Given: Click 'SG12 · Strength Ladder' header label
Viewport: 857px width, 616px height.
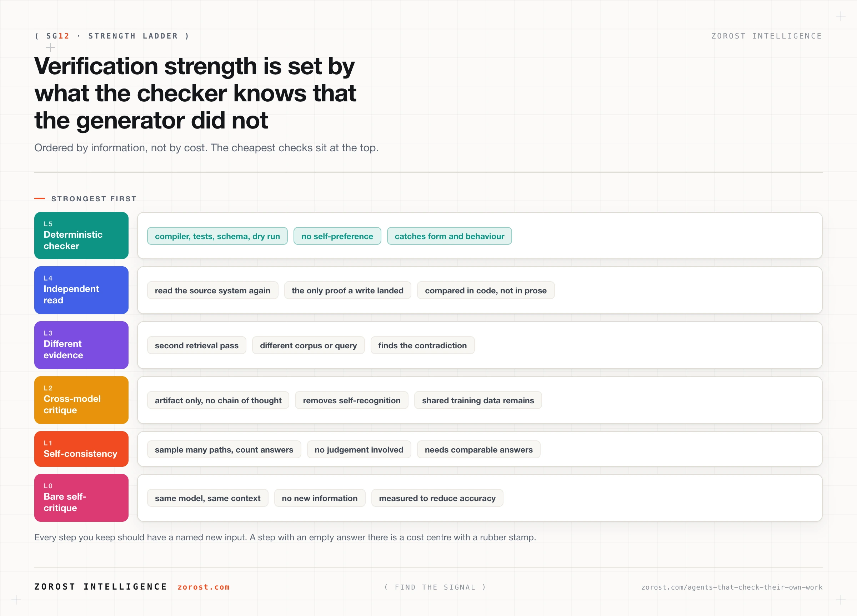Looking at the screenshot, I should [112, 36].
